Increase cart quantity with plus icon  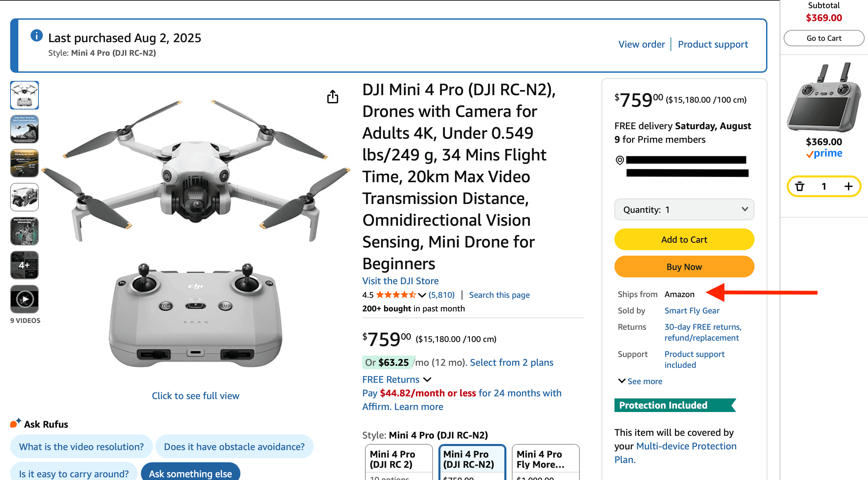[x=848, y=186]
